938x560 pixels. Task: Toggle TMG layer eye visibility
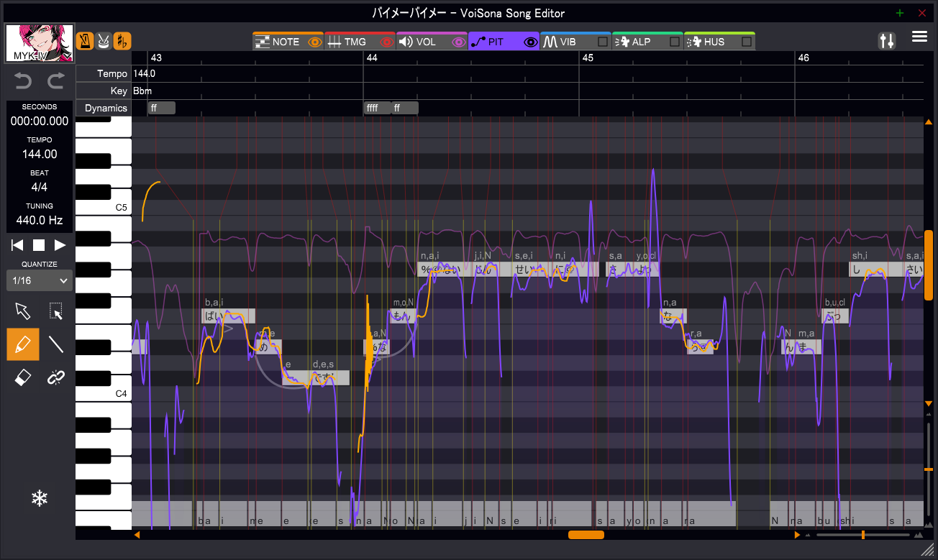pyautogui.click(x=386, y=42)
